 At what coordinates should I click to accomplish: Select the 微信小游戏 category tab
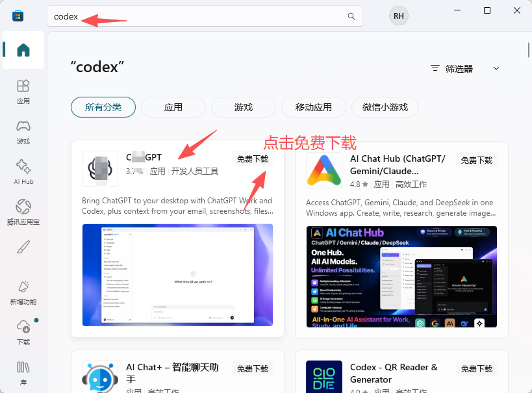[385, 107]
